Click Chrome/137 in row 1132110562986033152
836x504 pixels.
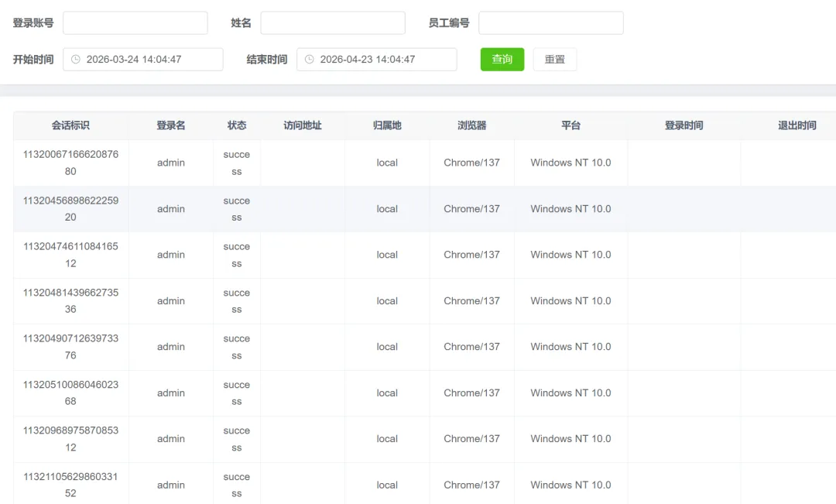[x=472, y=485]
